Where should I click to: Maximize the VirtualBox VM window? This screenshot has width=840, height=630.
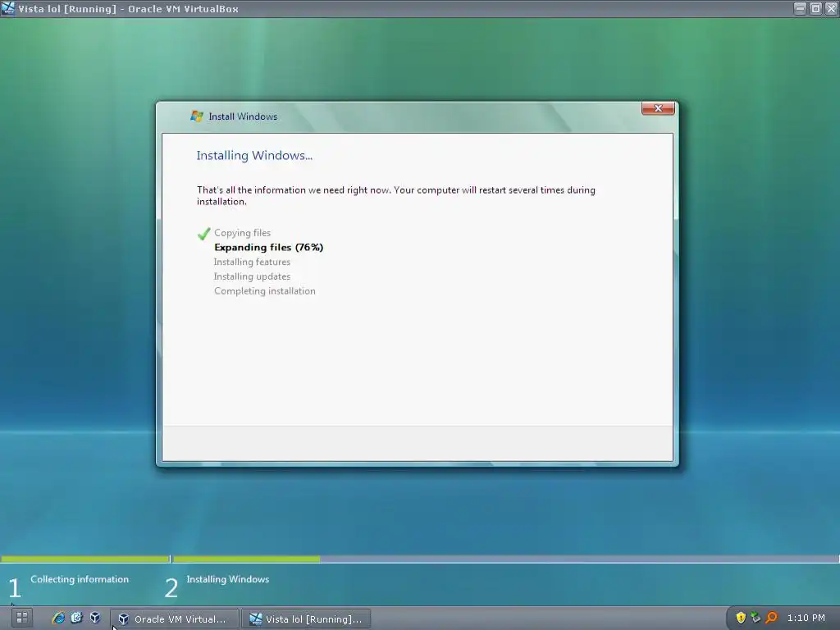(815, 8)
